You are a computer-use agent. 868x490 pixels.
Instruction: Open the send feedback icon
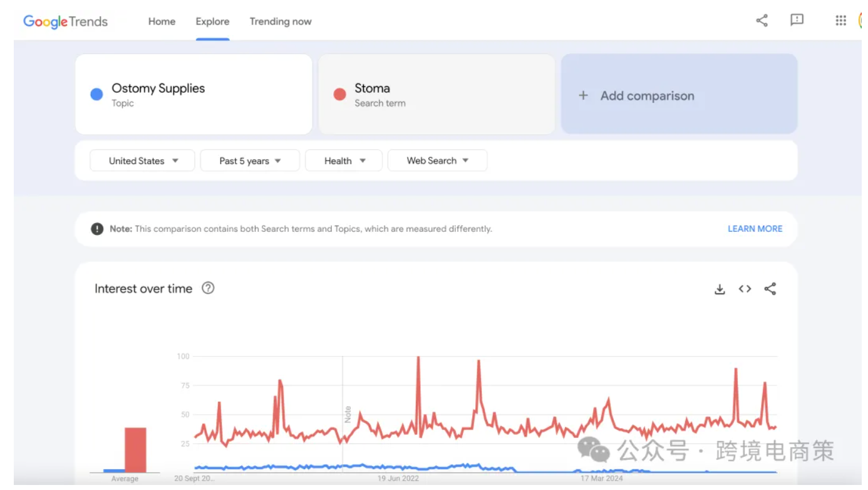tap(797, 21)
